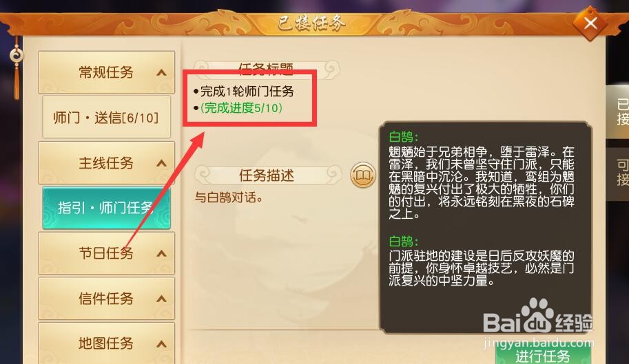Click the 完成1轮师门任务 objective line

[247, 92]
